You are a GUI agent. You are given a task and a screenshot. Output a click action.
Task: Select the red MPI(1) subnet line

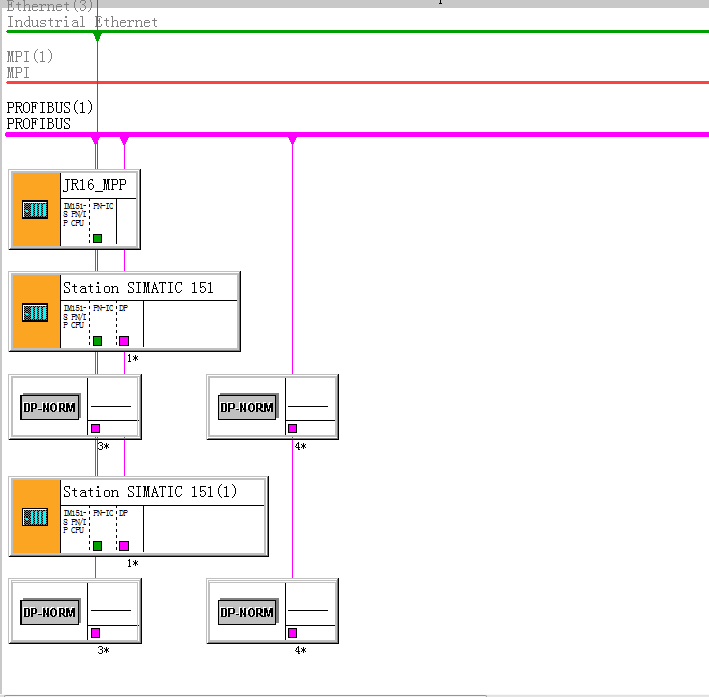(x=400, y=82)
